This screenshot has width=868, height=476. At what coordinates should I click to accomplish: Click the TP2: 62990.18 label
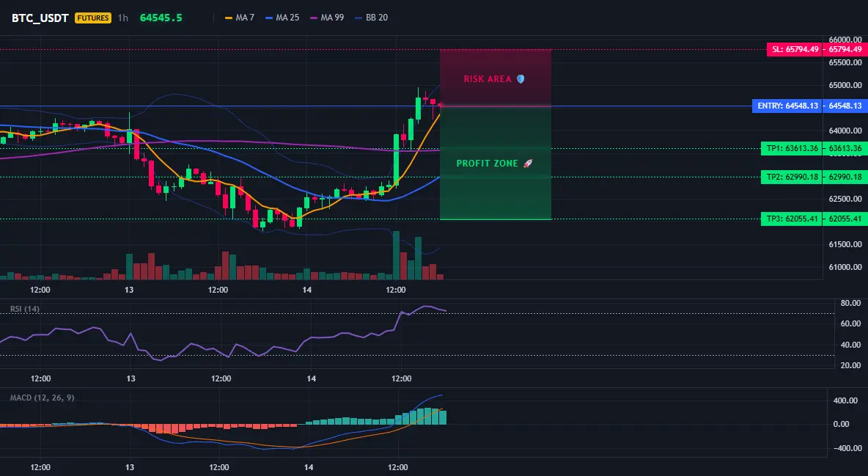792,177
